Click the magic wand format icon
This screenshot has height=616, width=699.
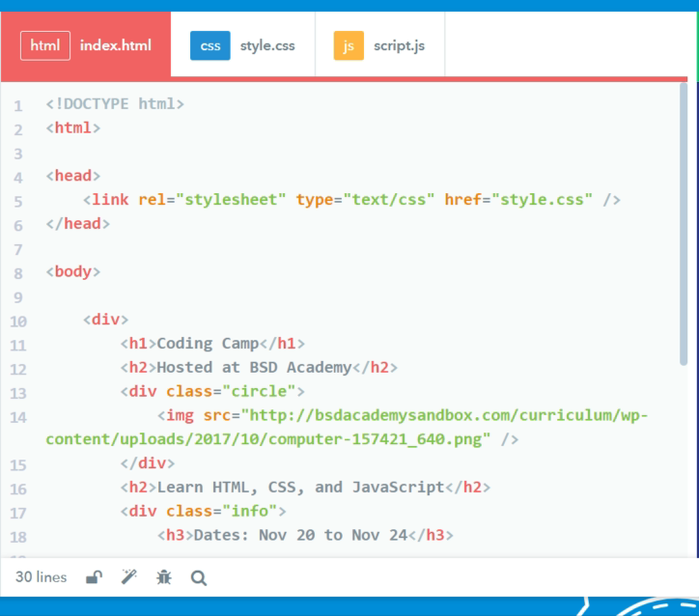pos(129,576)
